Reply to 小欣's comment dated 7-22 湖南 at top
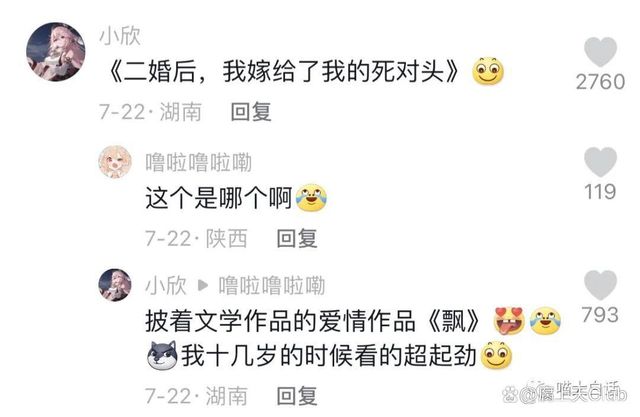This screenshot has width=640, height=417. [251, 112]
